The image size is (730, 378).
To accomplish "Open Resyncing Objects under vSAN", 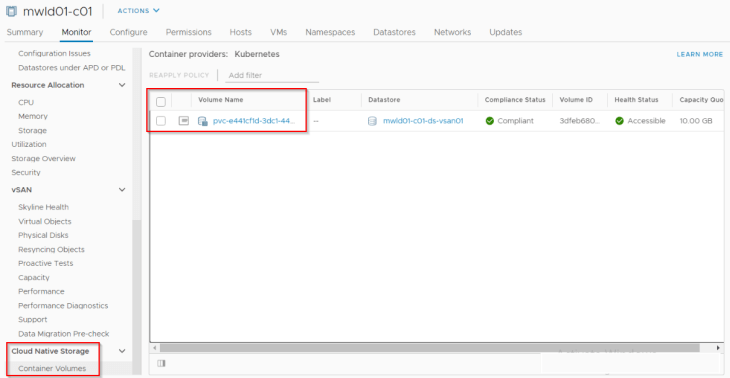I will (52, 250).
